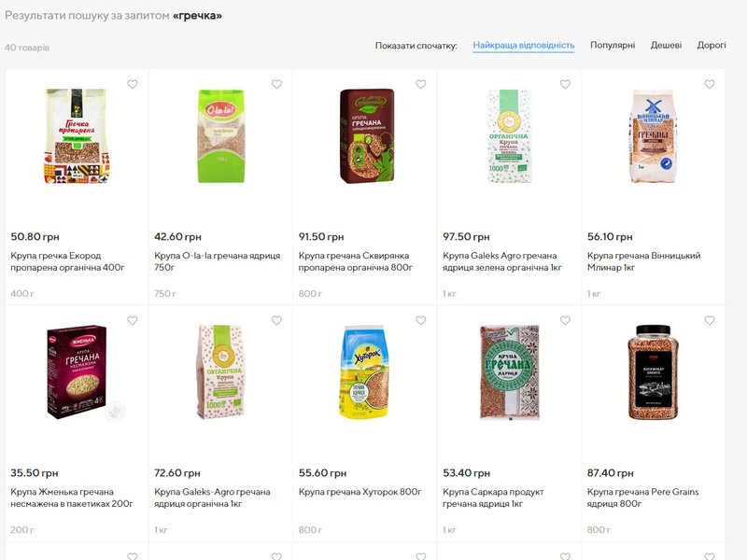Favorite the Pere Grains buckwheat jar
The width and height of the screenshot is (747, 560).
[x=710, y=321]
